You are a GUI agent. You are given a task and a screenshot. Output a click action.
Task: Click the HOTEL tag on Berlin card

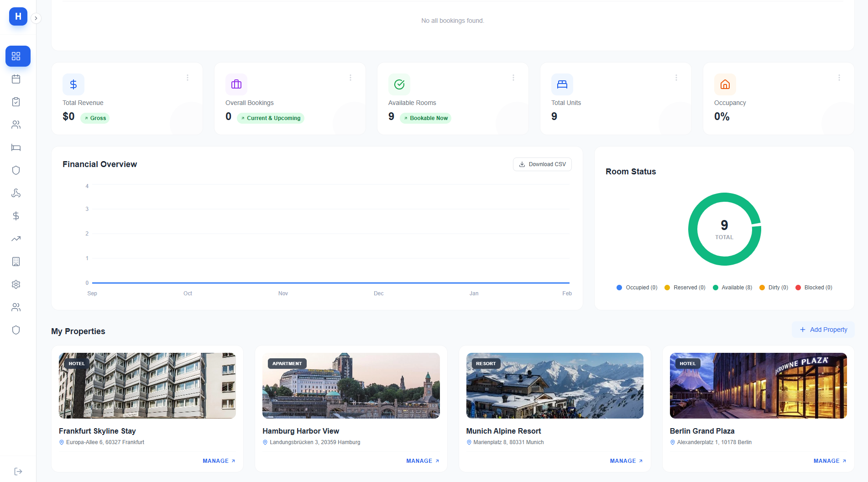[687, 364]
